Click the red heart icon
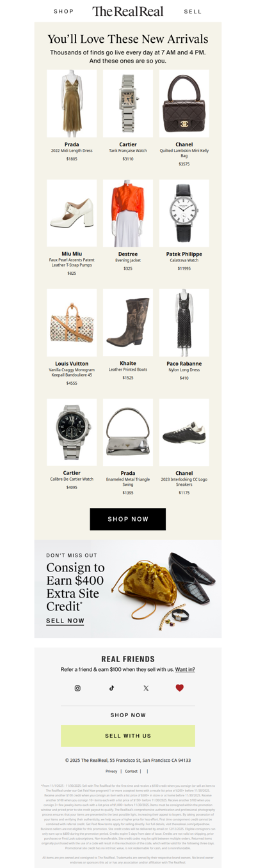This screenshot has height=868, width=256. [180, 688]
